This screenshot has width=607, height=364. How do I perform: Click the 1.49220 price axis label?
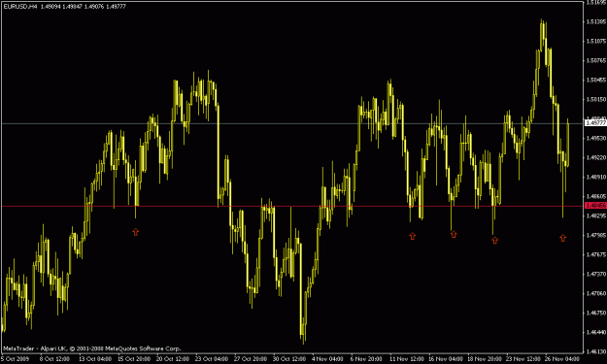point(596,157)
